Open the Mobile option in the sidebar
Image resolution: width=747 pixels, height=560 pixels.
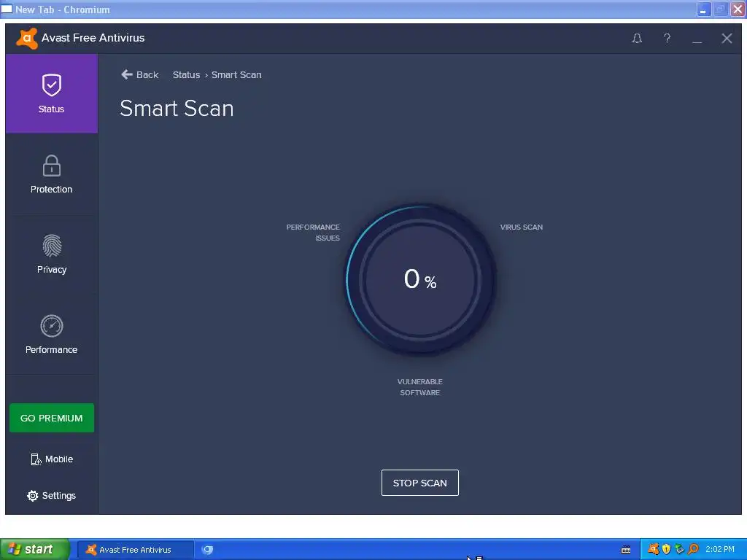tap(52, 459)
